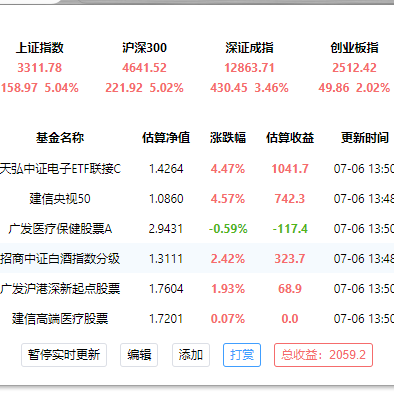The image size is (394, 394).
Task: Click the index value 4641.52
Action: point(144,68)
